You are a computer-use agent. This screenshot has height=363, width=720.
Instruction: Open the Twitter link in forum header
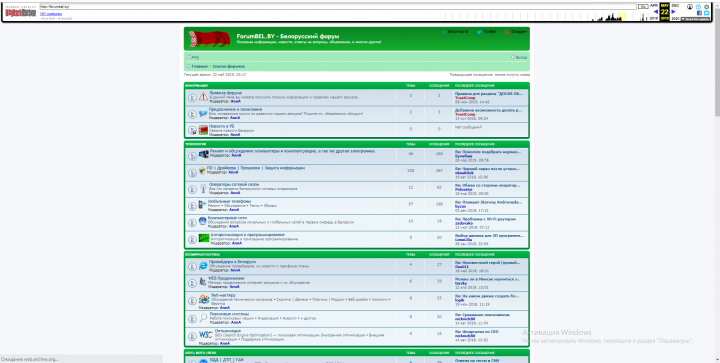[487, 32]
